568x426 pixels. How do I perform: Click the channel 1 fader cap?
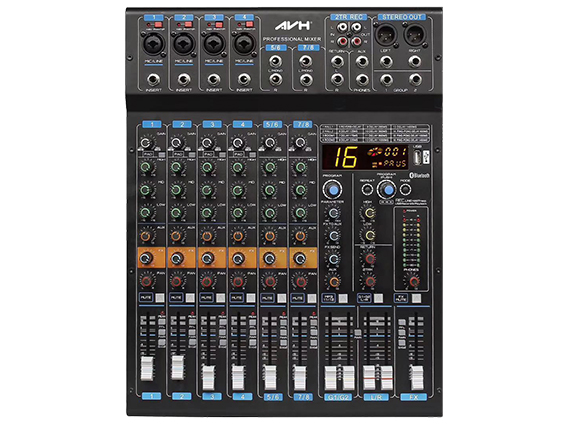147,368
